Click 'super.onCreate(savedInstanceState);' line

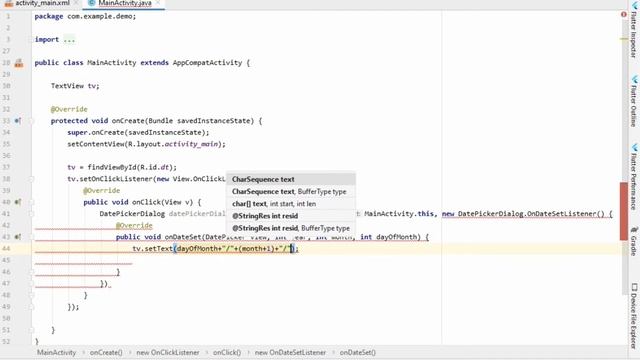pos(138,133)
